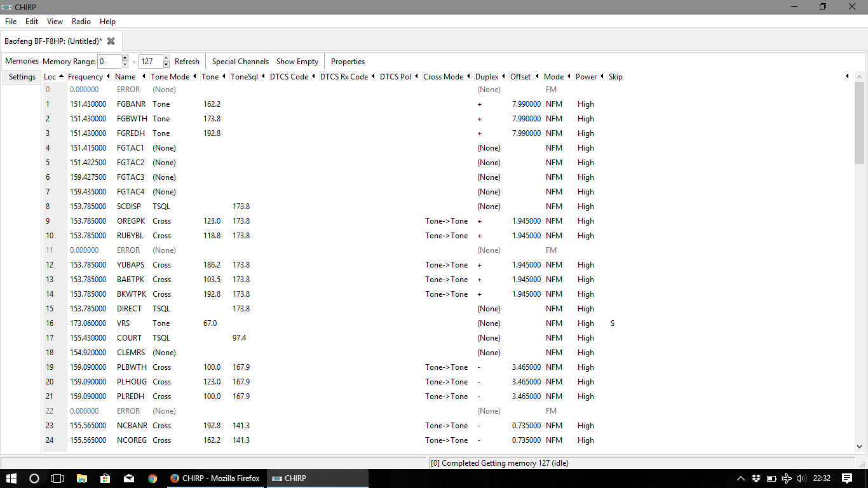The height and width of the screenshot is (488, 868).
Task: Click the taskbar clock 22:32
Action: [822, 478]
